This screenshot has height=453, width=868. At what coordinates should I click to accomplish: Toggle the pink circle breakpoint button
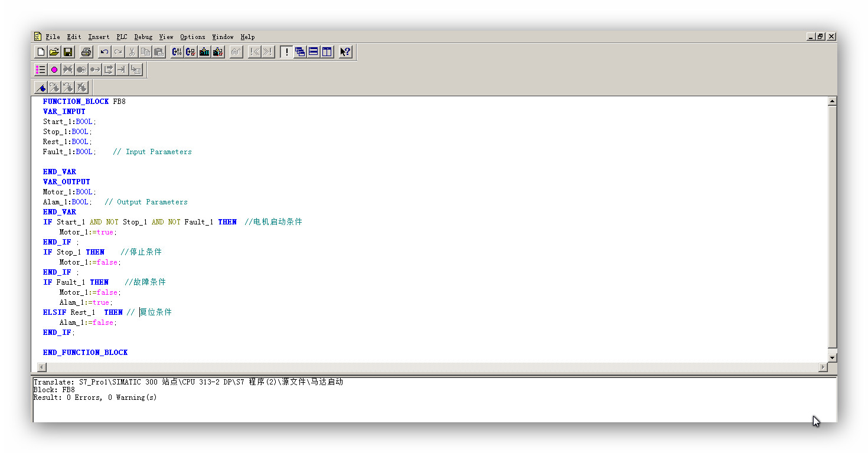click(54, 70)
